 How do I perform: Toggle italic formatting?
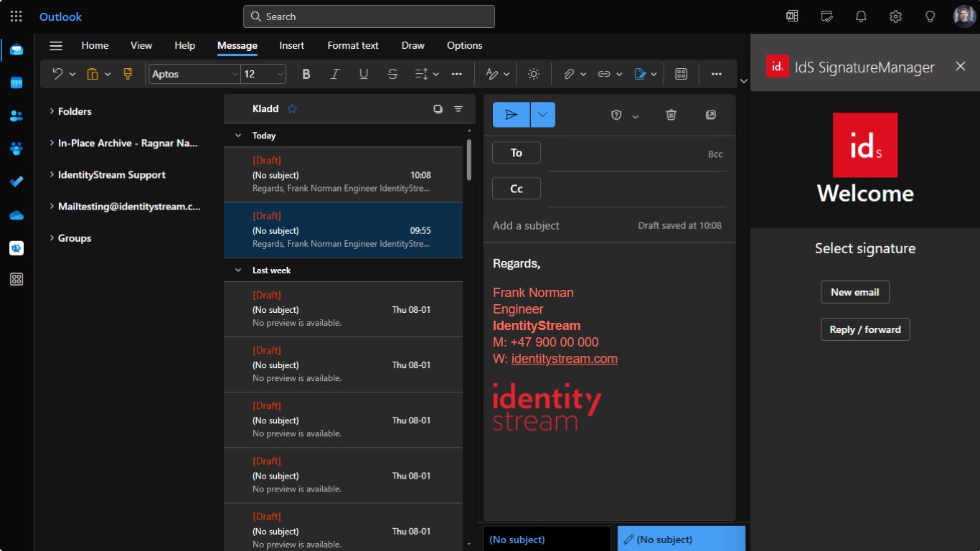pos(334,74)
